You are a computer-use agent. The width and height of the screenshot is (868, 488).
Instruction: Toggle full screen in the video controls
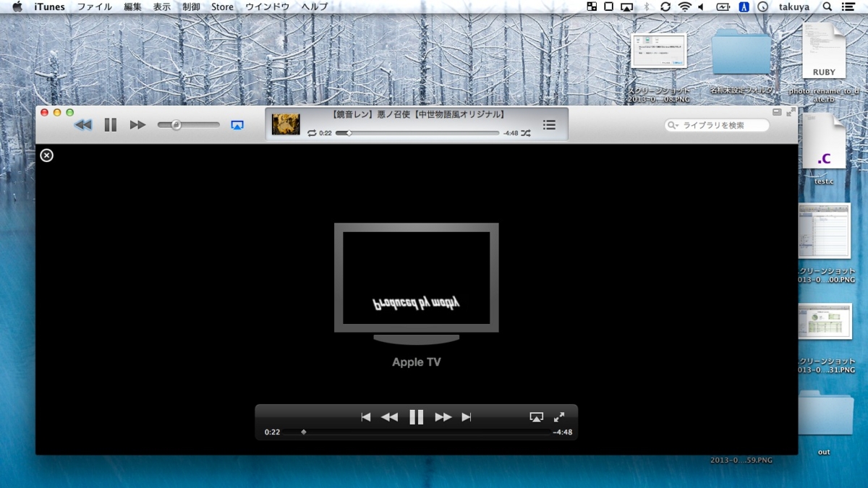pyautogui.click(x=559, y=417)
